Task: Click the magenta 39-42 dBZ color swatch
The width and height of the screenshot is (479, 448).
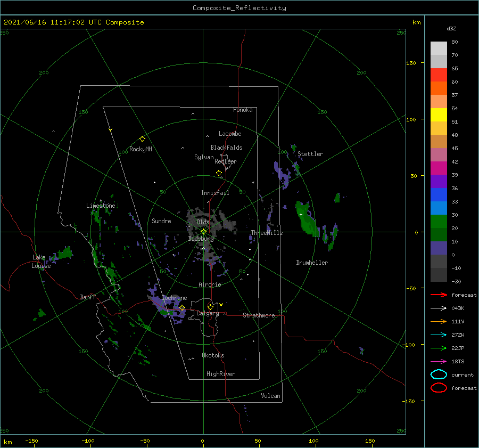Action: pos(439,168)
